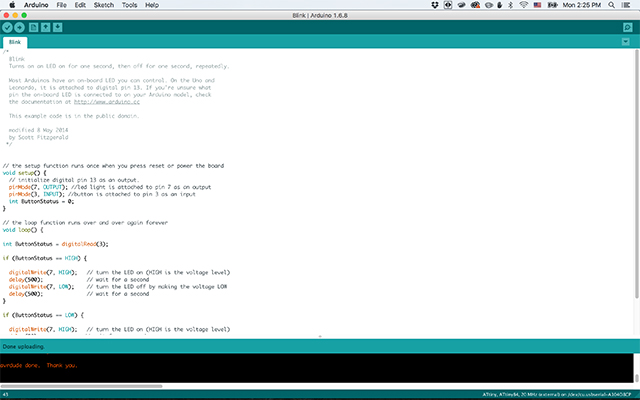Click 'if (ButtonStatus == HIGH) {' line
Viewport: 640px width, 400px height.
(45, 258)
